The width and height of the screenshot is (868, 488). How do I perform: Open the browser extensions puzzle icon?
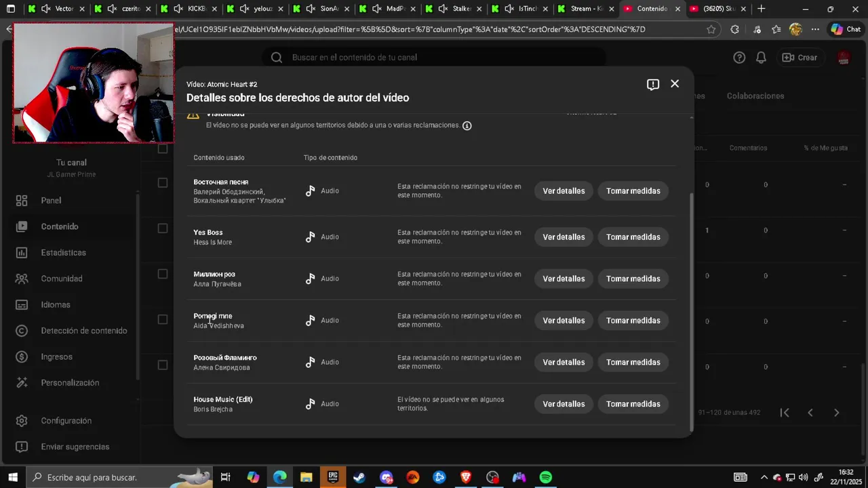tap(734, 29)
